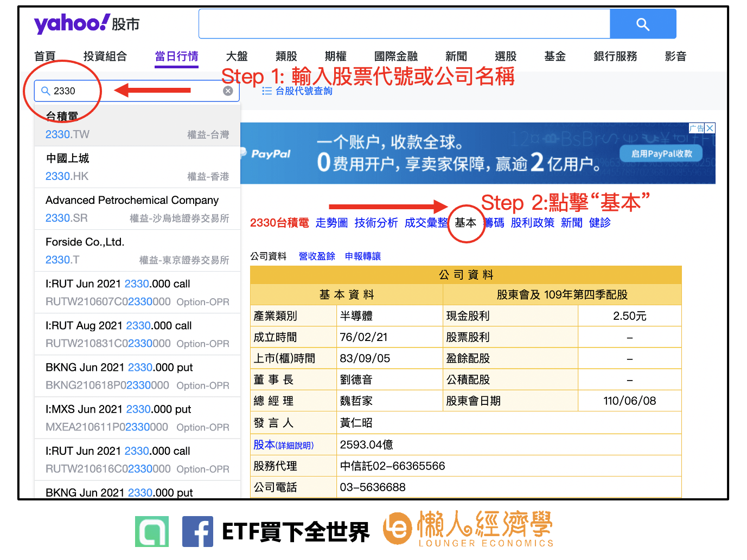Screen dimensions: 747x560
Task: Select the BKNG210618P02330000 put suggestion
Action: 137,376
